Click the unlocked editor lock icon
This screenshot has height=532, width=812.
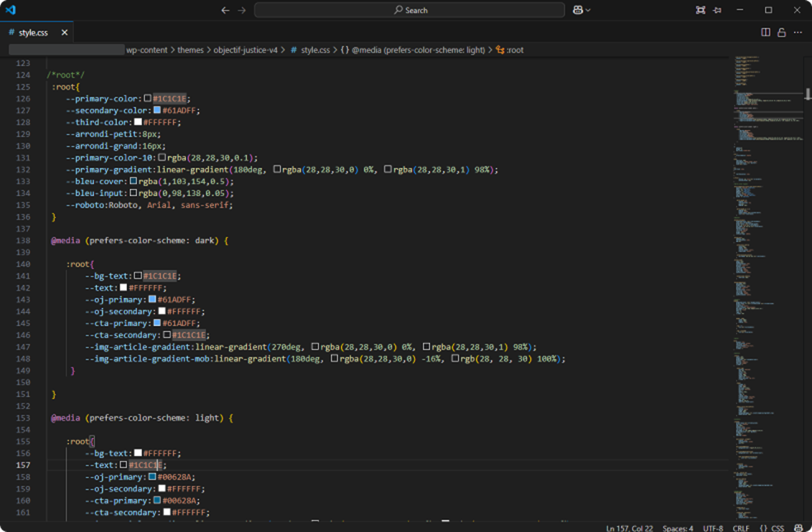pos(781,32)
